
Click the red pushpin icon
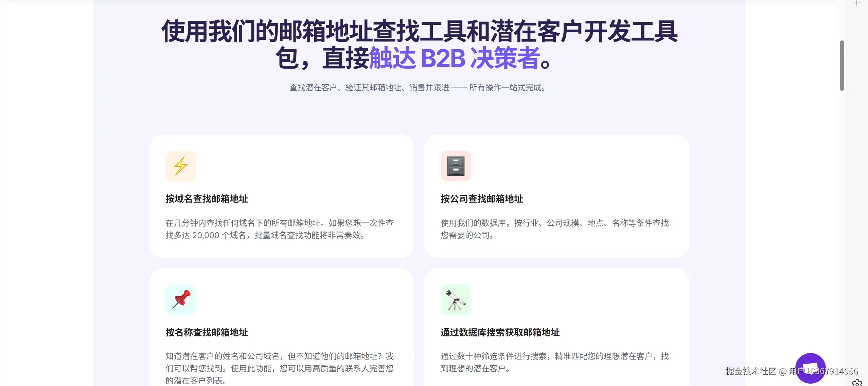pyautogui.click(x=180, y=299)
